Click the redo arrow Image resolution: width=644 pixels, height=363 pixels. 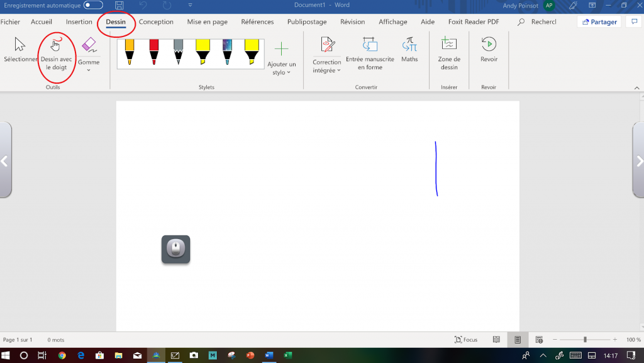[167, 5]
